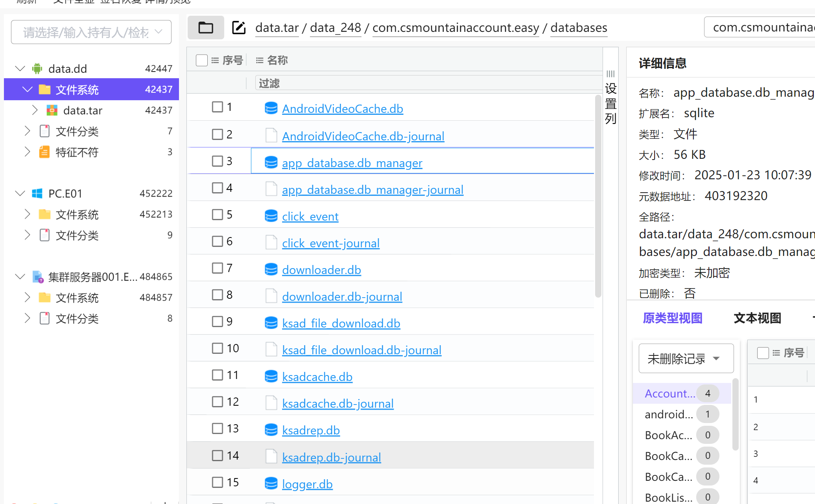Open the 未删除记录 dropdown
The image size is (815, 504).
pyautogui.click(x=686, y=359)
